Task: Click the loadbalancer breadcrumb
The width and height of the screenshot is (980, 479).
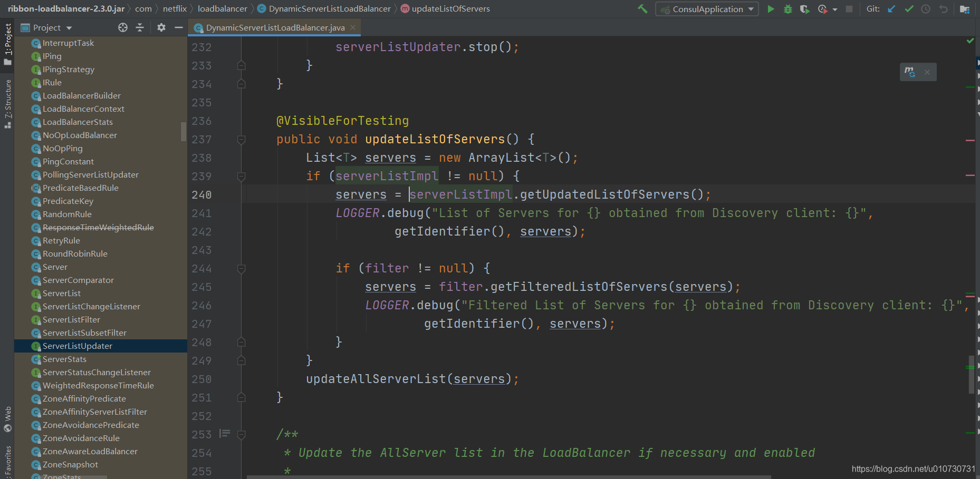Action: 222,9
